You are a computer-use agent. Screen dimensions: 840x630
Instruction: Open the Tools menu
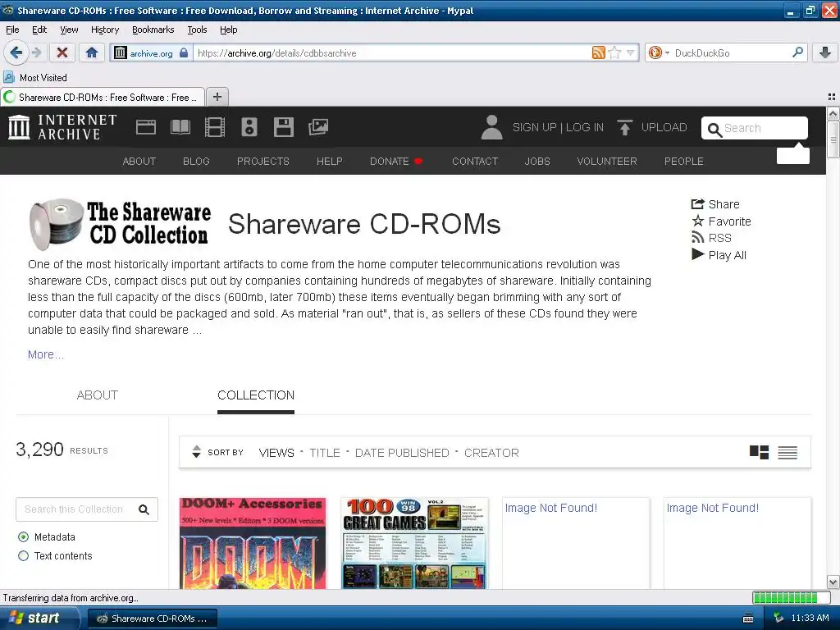(x=197, y=30)
